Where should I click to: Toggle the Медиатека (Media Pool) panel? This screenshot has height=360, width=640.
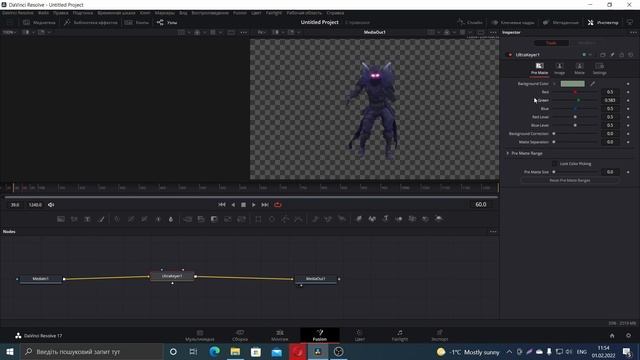pos(39,22)
